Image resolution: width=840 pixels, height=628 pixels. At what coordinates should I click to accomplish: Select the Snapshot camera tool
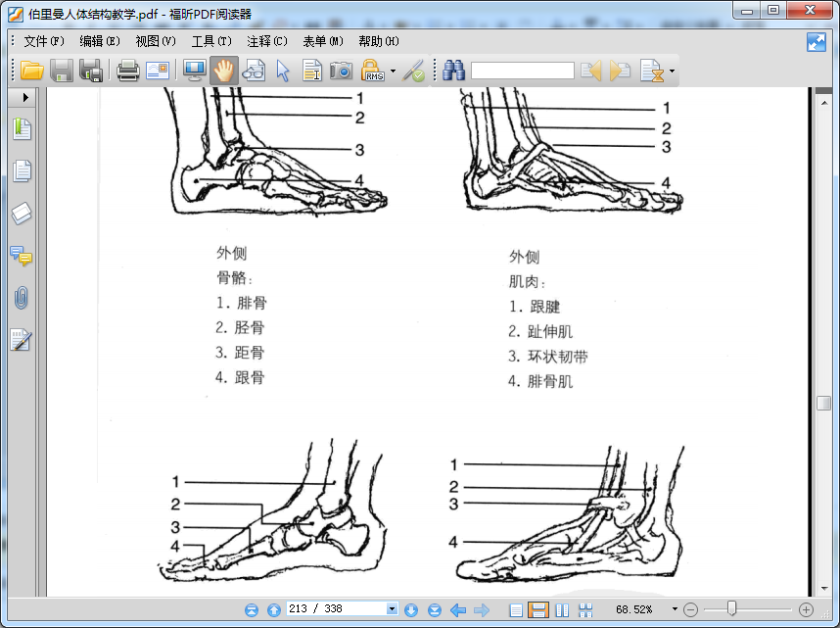coord(342,71)
